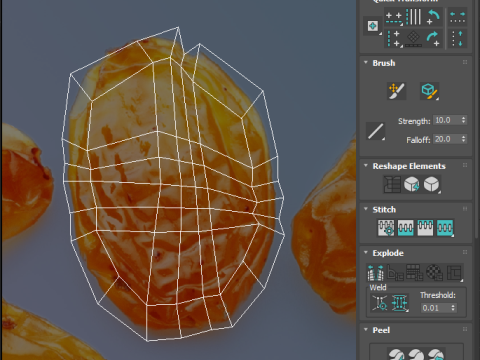Click the Relax Custom cube icon

point(431,184)
